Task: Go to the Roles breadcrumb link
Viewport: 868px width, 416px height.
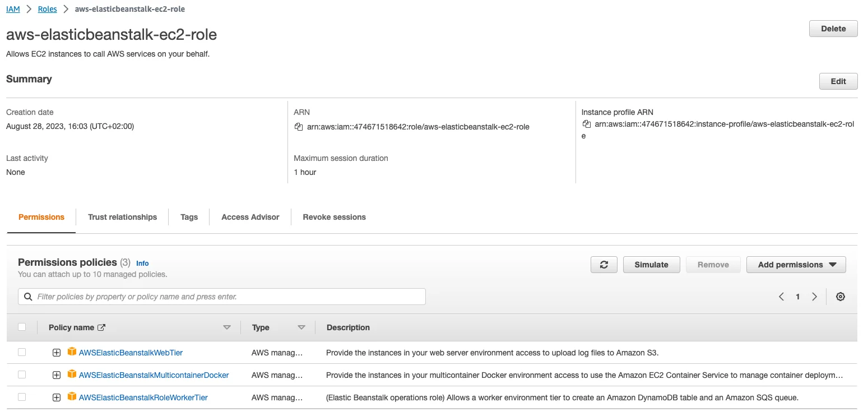Action: pyautogui.click(x=47, y=9)
